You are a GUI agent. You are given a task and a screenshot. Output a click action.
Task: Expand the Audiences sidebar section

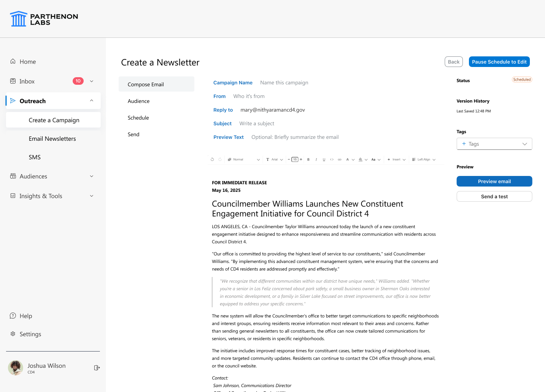[53, 176]
